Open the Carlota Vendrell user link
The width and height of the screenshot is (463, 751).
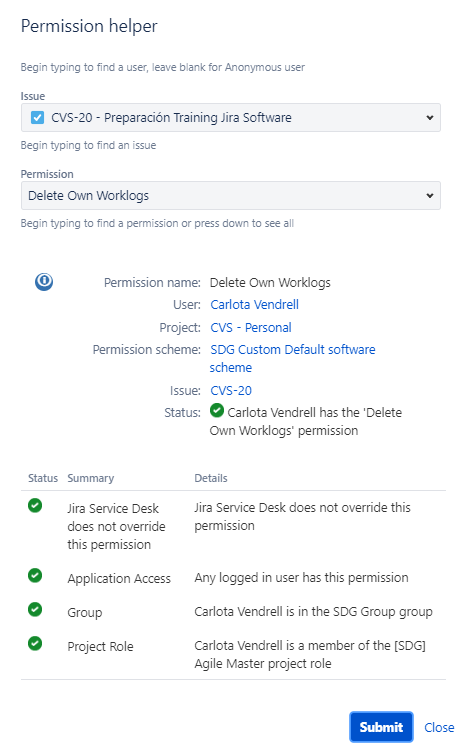pos(254,305)
